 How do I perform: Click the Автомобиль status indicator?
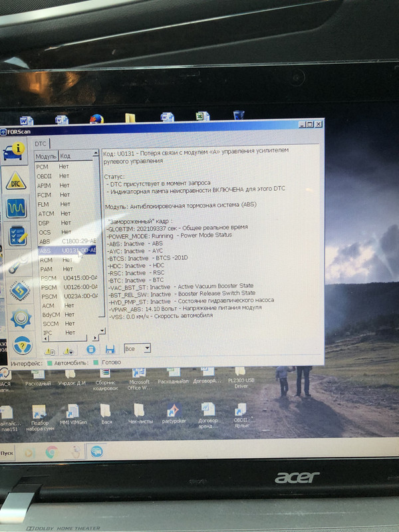[x=96, y=362]
